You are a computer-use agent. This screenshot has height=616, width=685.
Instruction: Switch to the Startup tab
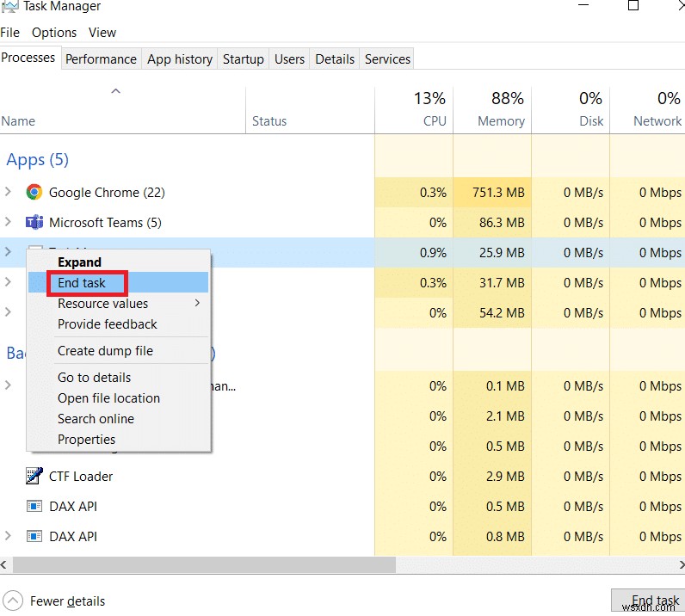[244, 59]
